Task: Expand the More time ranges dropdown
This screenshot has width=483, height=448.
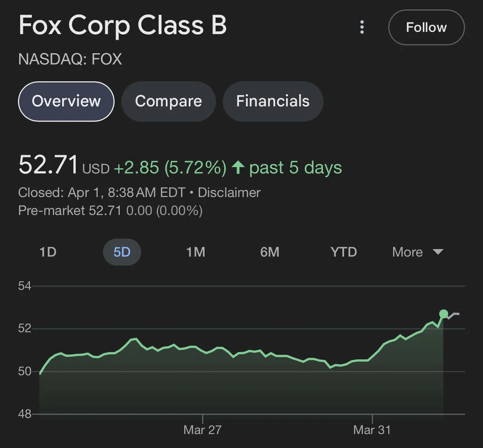Action: pyautogui.click(x=417, y=252)
